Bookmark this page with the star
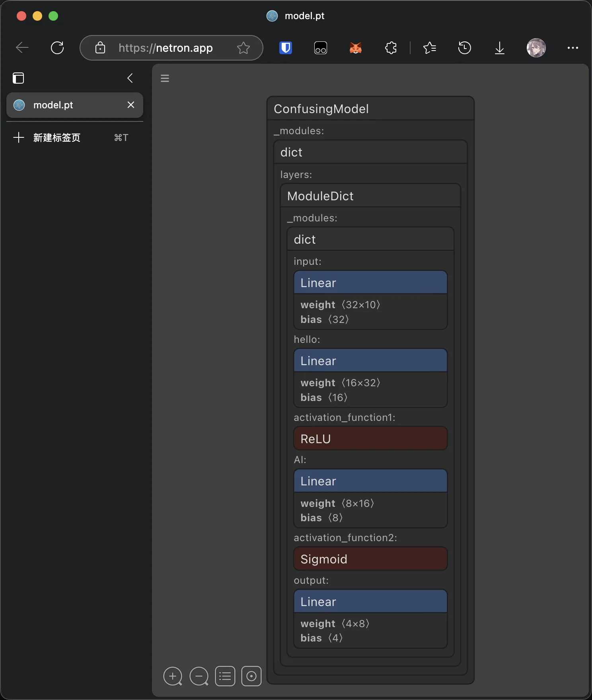 pos(243,48)
